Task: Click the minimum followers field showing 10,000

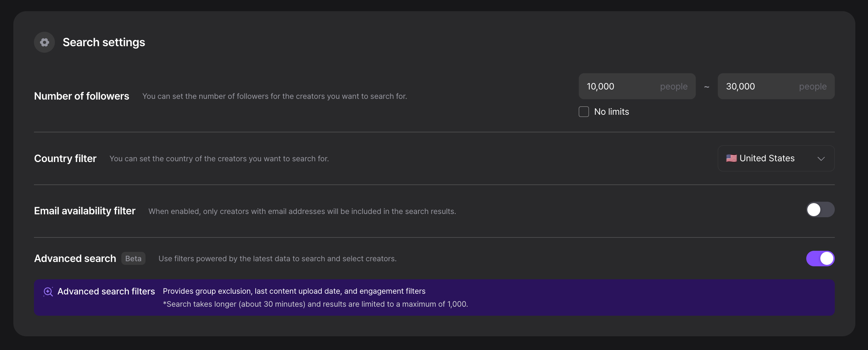Action: point(637,86)
